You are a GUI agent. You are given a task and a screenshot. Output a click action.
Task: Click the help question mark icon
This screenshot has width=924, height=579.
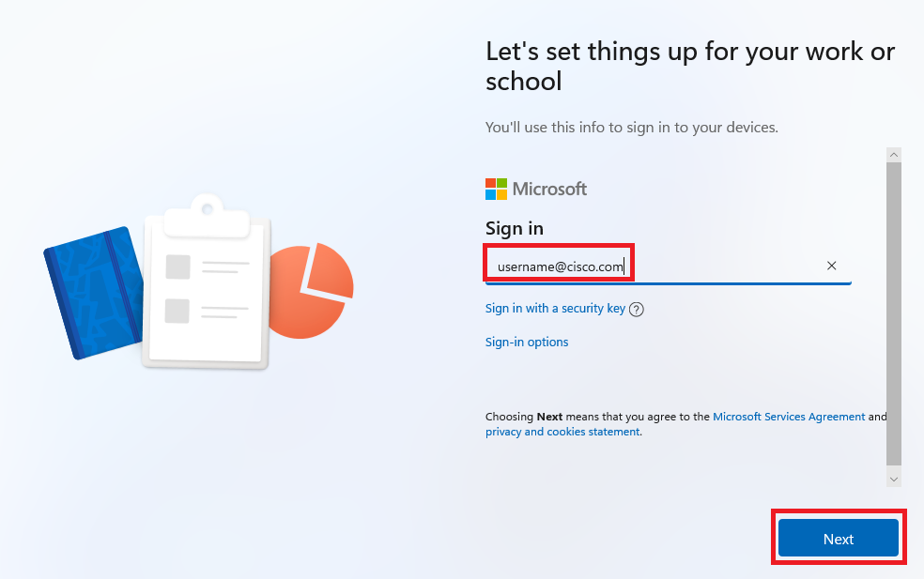pos(637,310)
